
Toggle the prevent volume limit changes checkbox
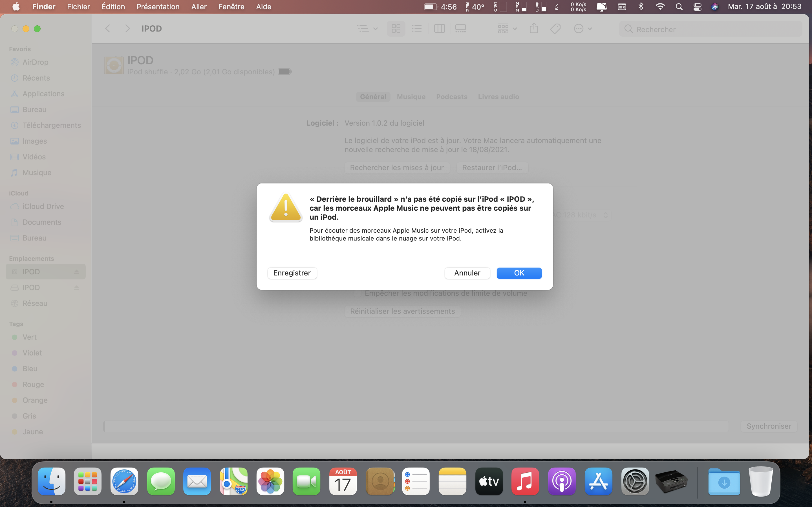tap(357, 293)
